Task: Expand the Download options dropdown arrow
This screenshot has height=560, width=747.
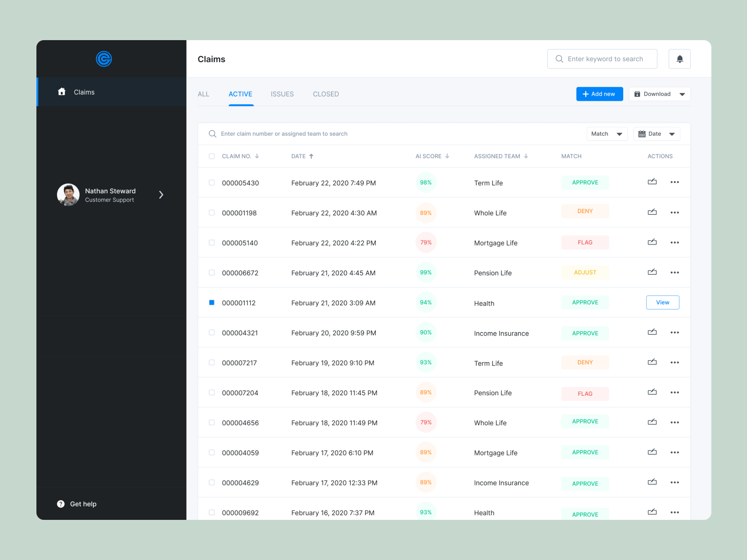Action: click(x=682, y=94)
